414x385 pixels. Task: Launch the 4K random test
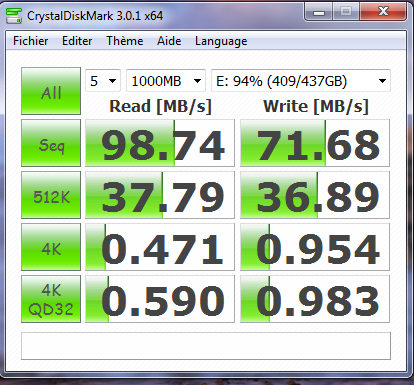coord(51,247)
